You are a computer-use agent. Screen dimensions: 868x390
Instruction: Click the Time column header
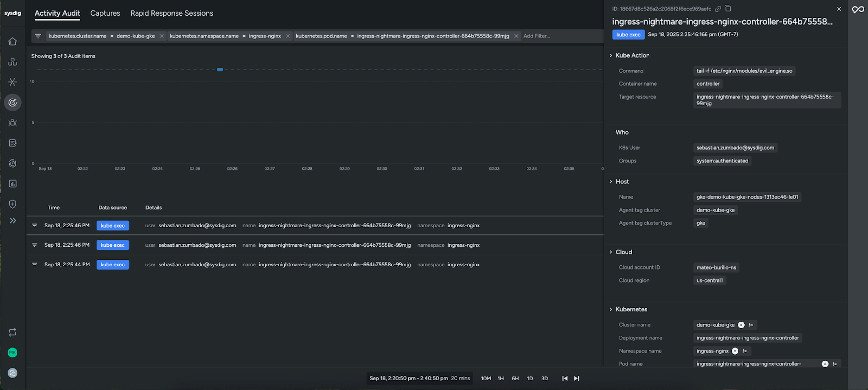pos(54,208)
